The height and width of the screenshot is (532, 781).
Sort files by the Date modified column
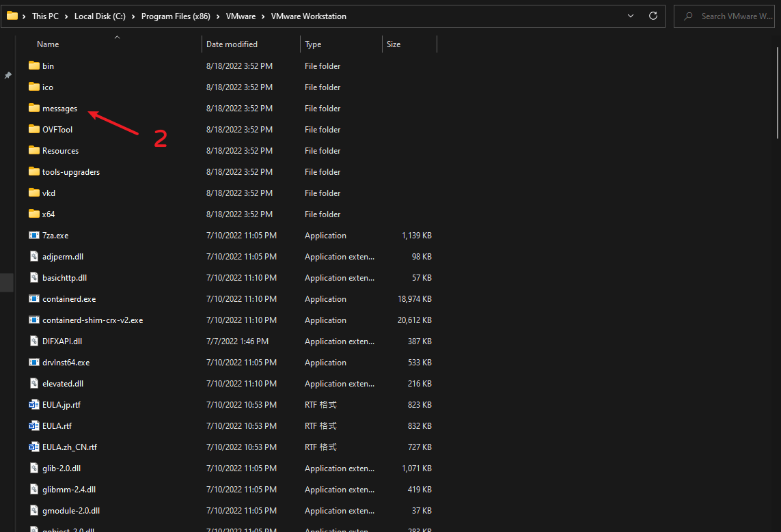[232, 44]
